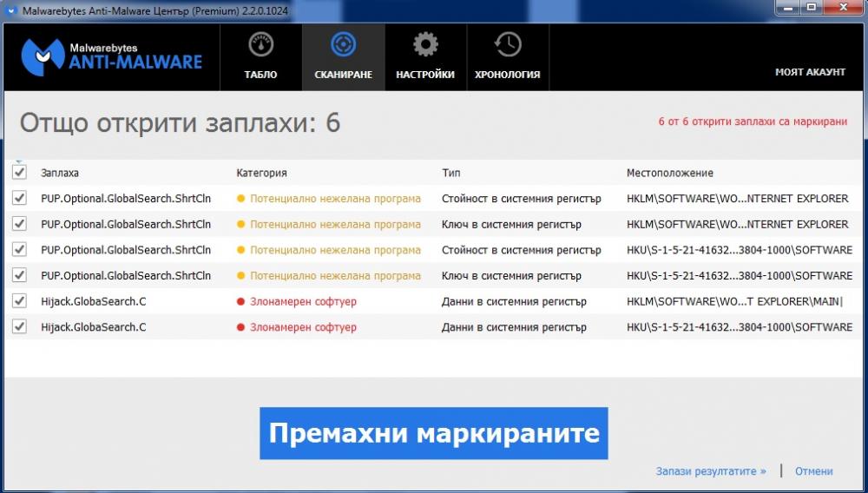Click HKU location in the PUP Стойност row
Viewport: 868px width, 493px height.
[740, 250]
